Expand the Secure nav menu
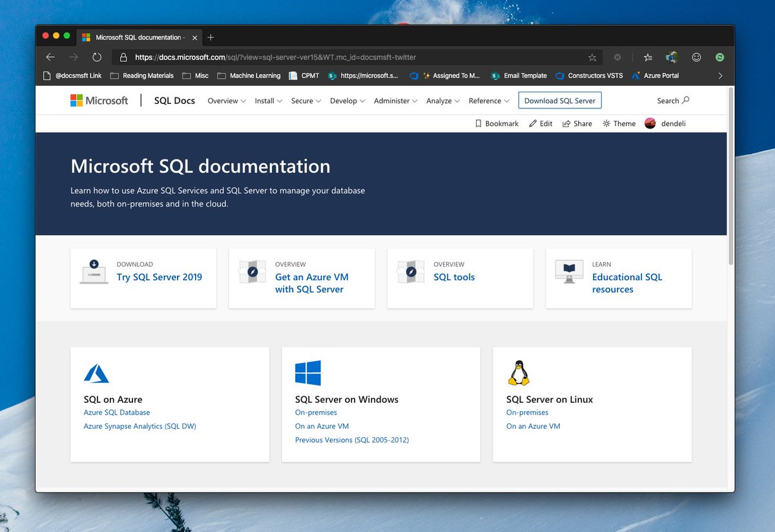This screenshot has height=532, width=775. tap(306, 101)
